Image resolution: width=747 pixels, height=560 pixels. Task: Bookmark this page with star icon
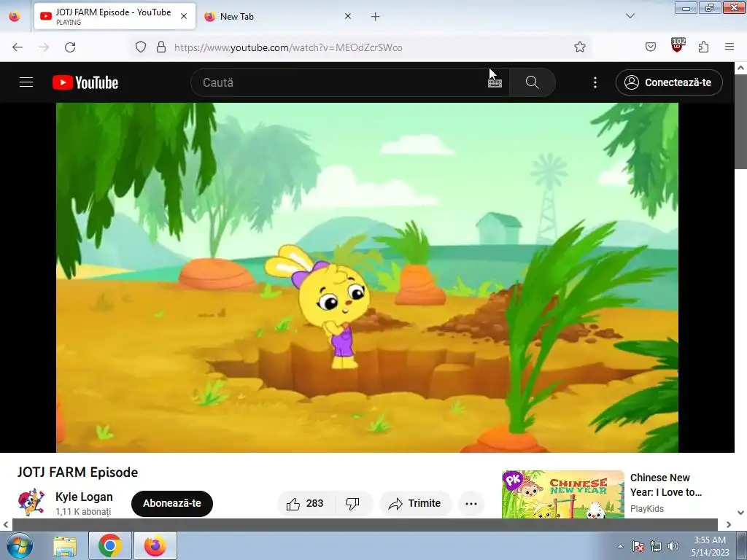(x=580, y=47)
